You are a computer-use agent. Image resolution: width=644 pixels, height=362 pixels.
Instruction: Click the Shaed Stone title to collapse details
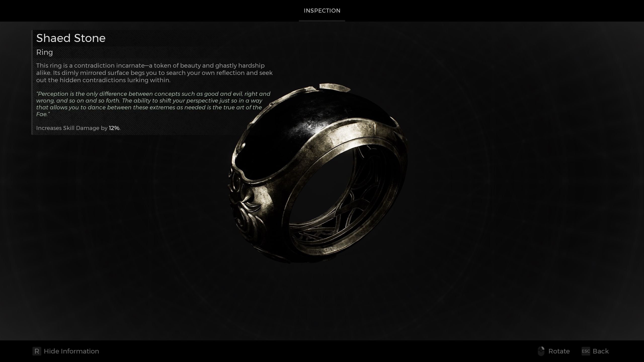(x=71, y=38)
